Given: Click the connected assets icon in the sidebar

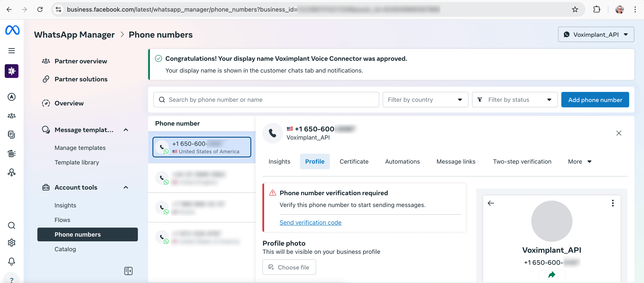Looking at the screenshot, I should click(x=12, y=172).
